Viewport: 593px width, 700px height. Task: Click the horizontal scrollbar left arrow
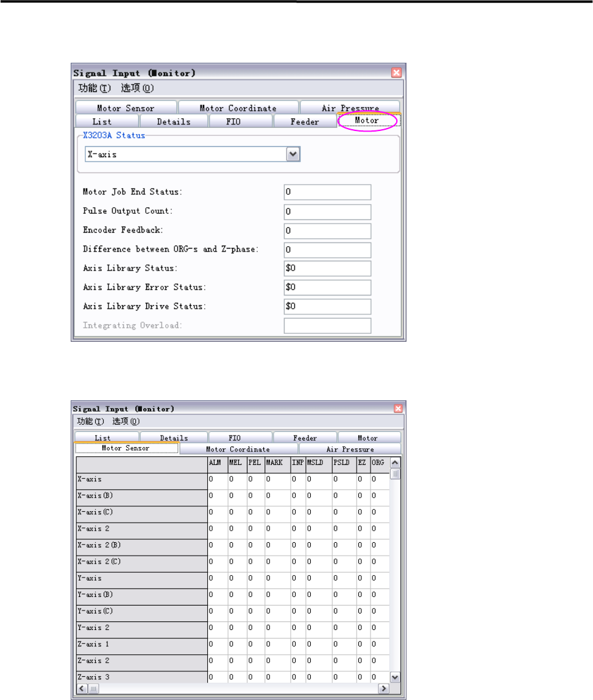pos(82,689)
